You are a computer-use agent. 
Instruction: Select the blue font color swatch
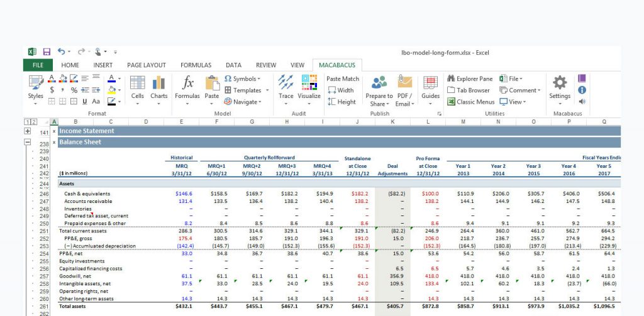[x=112, y=79]
